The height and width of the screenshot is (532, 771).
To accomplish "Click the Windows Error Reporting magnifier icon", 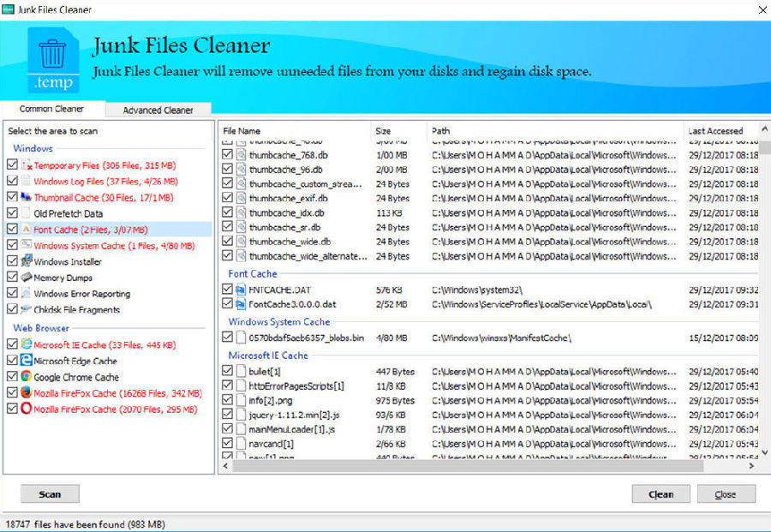I will coord(27,290).
